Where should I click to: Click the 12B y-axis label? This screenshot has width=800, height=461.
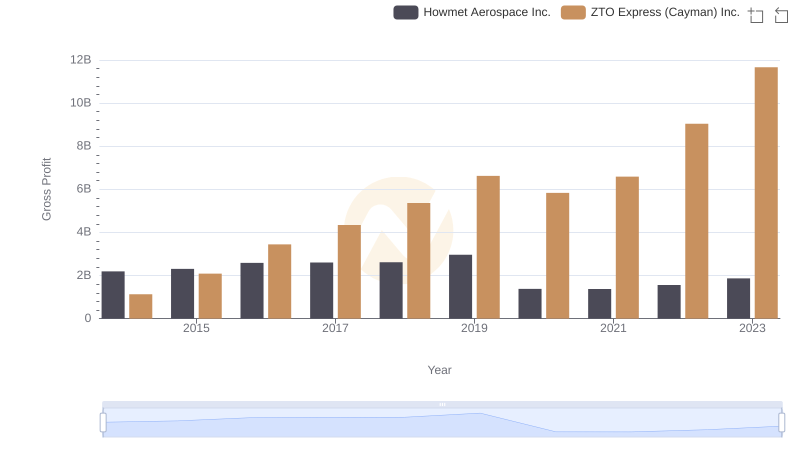pyautogui.click(x=81, y=60)
